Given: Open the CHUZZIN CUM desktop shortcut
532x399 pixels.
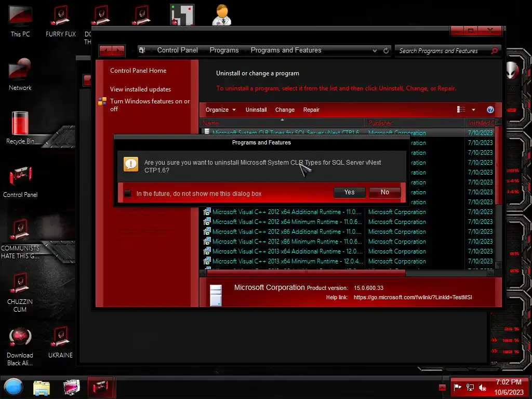Looking at the screenshot, I should tap(20, 292).
